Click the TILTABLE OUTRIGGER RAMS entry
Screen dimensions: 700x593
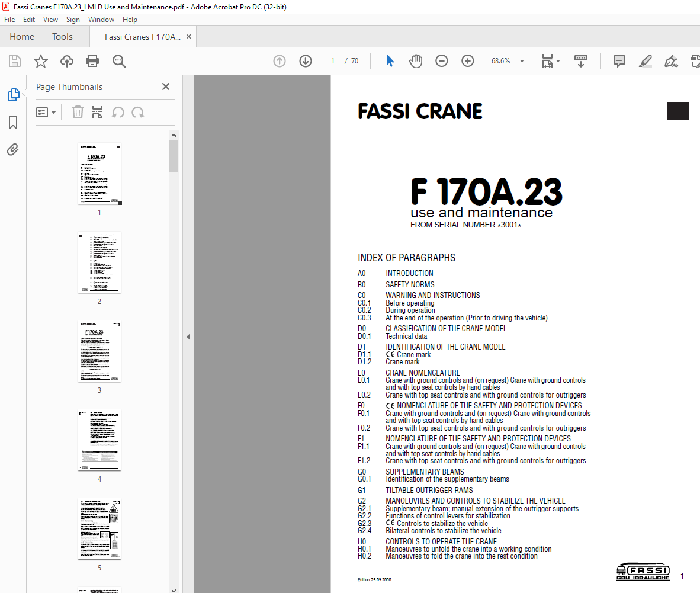[429, 490]
